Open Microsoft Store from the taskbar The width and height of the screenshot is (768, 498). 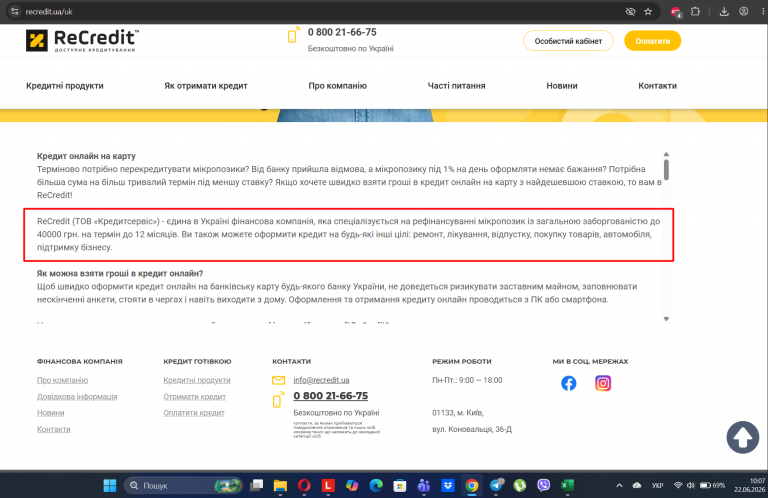pos(400,485)
